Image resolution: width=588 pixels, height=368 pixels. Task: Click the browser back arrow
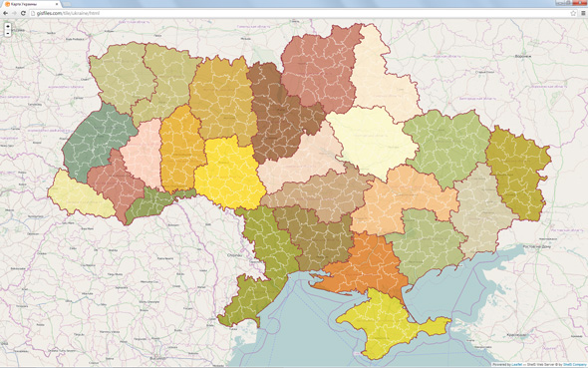[x=5, y=13]
